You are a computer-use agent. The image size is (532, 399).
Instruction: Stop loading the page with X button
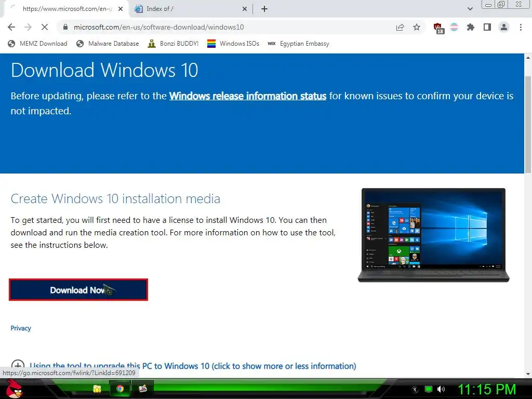click(x=45, y=27)
